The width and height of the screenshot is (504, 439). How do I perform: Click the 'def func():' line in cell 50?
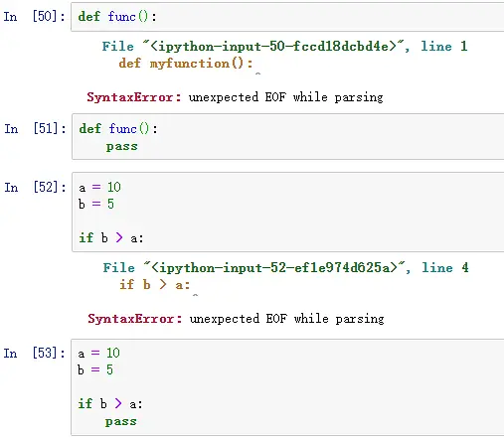pyautogui.click(x=117, y=16)
